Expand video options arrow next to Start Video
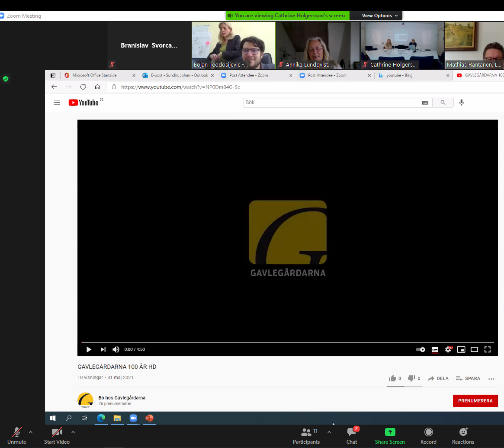The height and width of the screenshot is (448, 504). (x=73, y=432)
